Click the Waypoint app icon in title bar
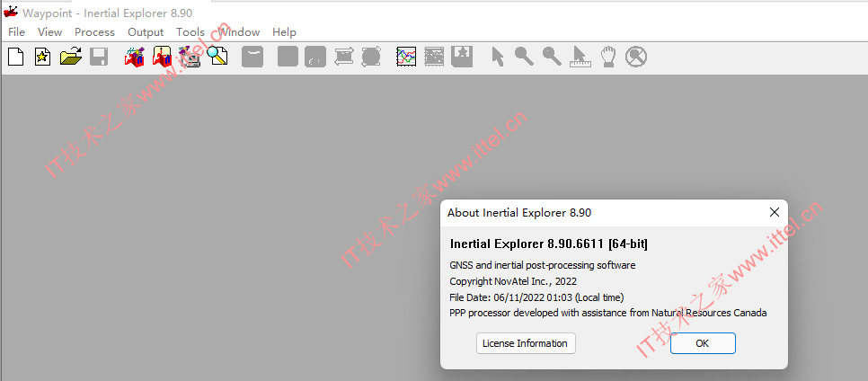 11,13
